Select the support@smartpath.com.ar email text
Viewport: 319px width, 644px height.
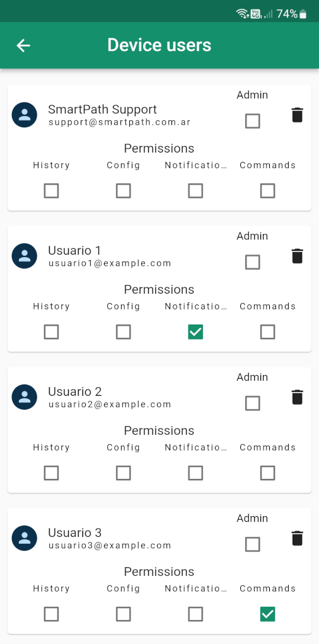(x=120, y=122)
